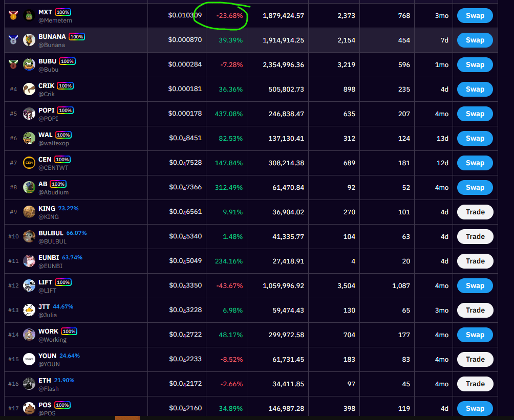The width and height of the screenshot is (514, 420).
Task: Click the silver medal rank icon for BUNANA
Action: pyautogui.click(x=13, y=40)
